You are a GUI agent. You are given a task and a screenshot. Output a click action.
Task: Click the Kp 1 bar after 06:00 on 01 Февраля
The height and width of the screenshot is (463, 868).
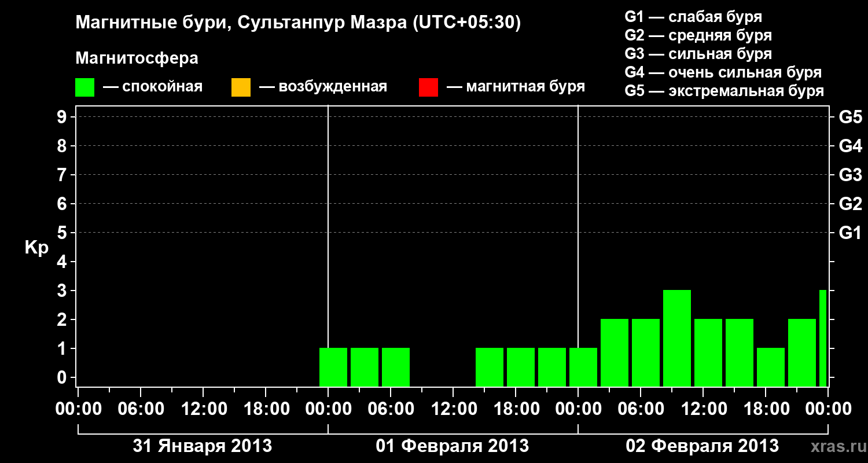tap(396, 367)
